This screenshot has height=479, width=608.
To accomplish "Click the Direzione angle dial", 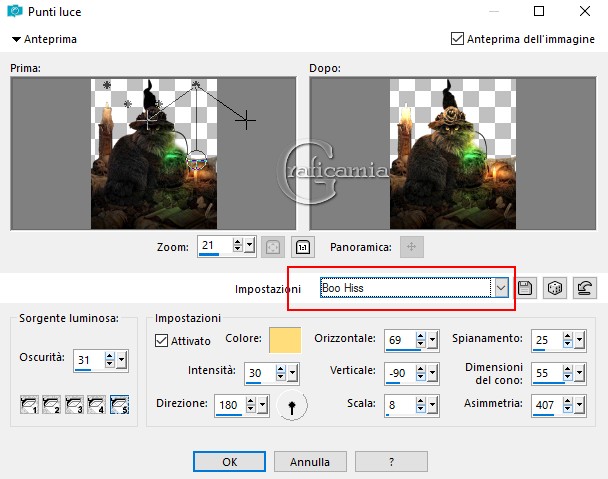I will [292, 405].
